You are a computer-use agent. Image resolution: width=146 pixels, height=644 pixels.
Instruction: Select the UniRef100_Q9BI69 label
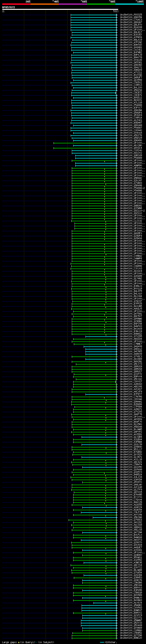pos(131,155)
